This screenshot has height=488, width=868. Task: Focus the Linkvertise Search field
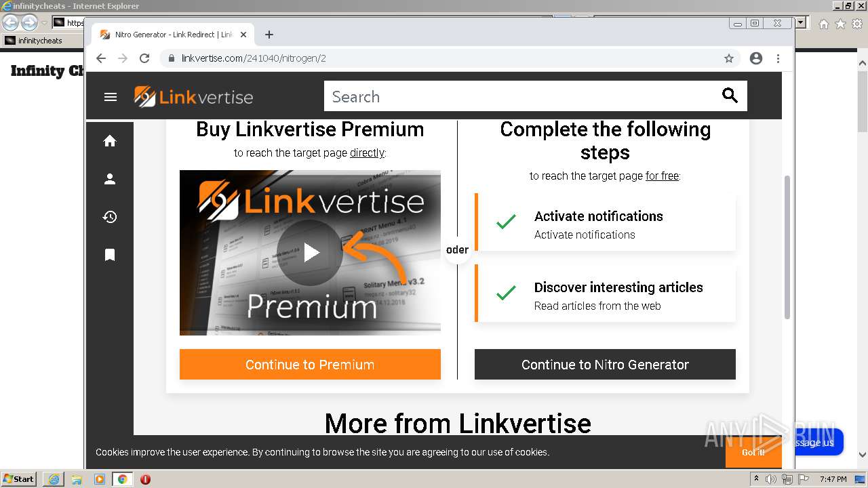tap(522, 96)
